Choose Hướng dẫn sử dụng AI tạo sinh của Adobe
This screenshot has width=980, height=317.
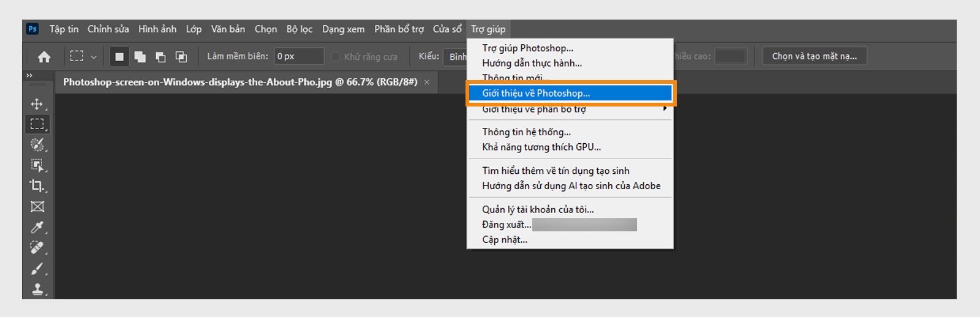[x=570, y=185]
